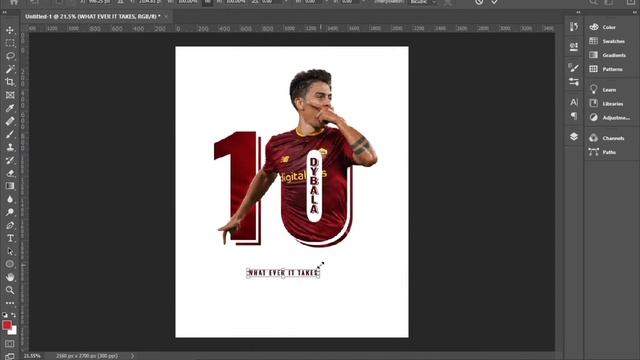Open the Edit Toolbar three-dots menu
The height and width of the screenshot is (360, 640).
pos(10,303)
